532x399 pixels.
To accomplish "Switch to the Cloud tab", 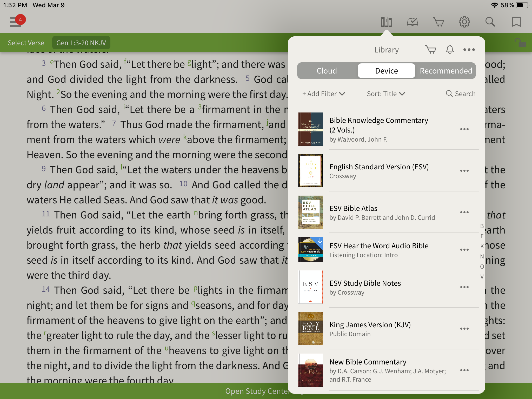I will 327,71.
